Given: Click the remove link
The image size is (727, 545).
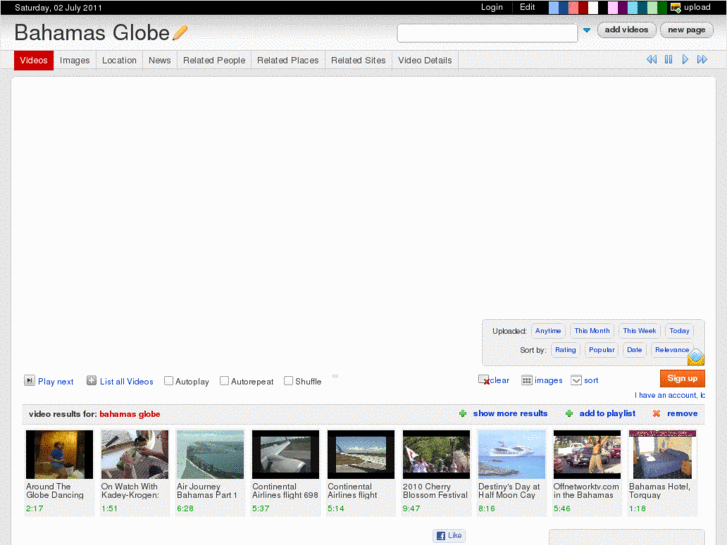Looking at the screenshot, I should (x=682, y=413).
